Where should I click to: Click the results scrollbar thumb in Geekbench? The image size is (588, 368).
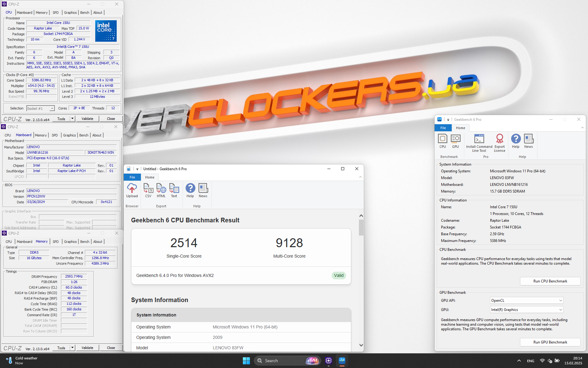[x=361, y=228]
